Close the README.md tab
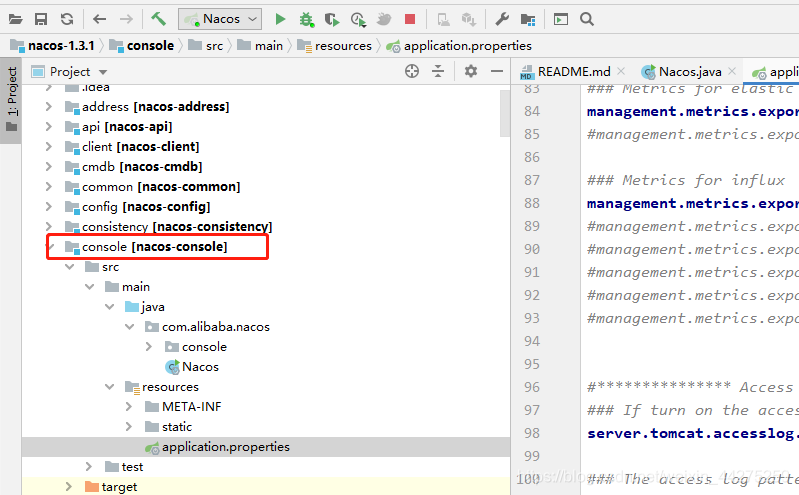 [x=621, y=71]
